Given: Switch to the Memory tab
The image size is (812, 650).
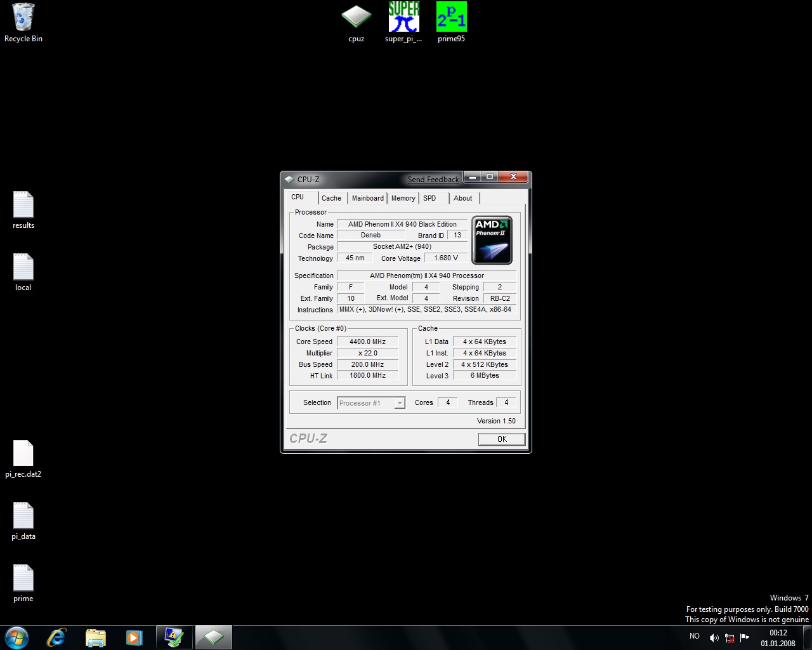Looking at the screenshot, I should coord(403,198).
